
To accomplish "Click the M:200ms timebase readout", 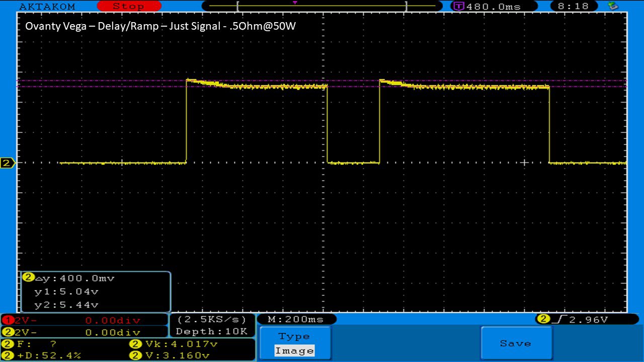I will point(296,319).
